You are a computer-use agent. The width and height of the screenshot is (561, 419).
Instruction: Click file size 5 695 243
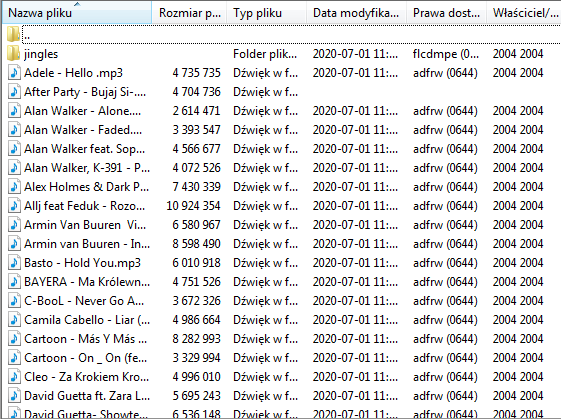[x=196, y=395]
